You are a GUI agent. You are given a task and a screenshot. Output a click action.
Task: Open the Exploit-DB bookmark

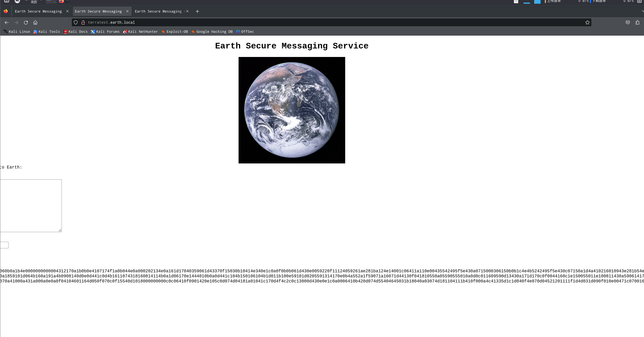pyautogui.click(x=175, y=31)
